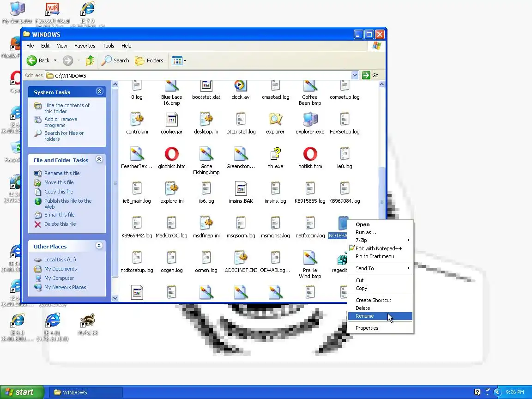
Task: Select the Prairie Wind.bmp icon
Action: [x=310, y=258]
